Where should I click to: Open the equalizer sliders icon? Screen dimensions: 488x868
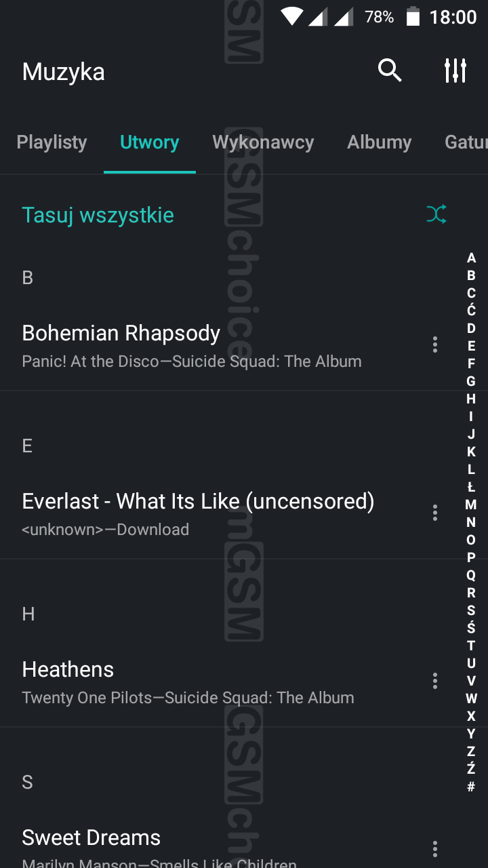pyautogui.click(x=455, y=70)
